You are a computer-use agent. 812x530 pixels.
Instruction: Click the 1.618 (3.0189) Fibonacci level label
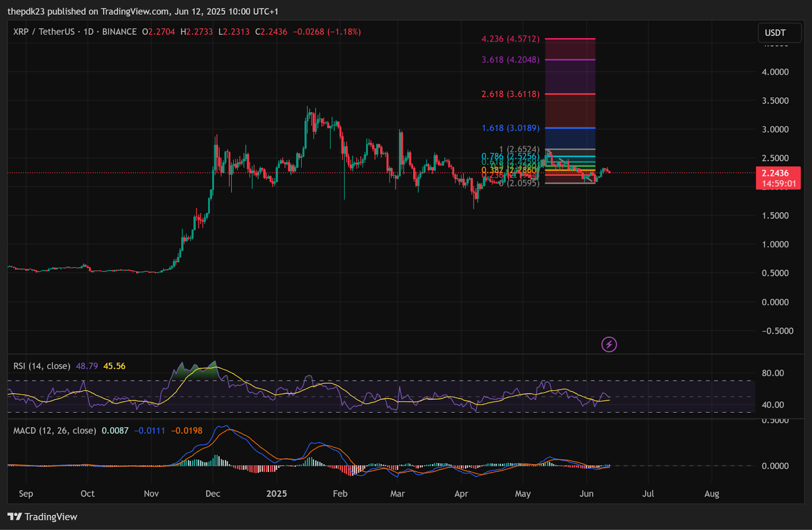[x=511, y=128]
